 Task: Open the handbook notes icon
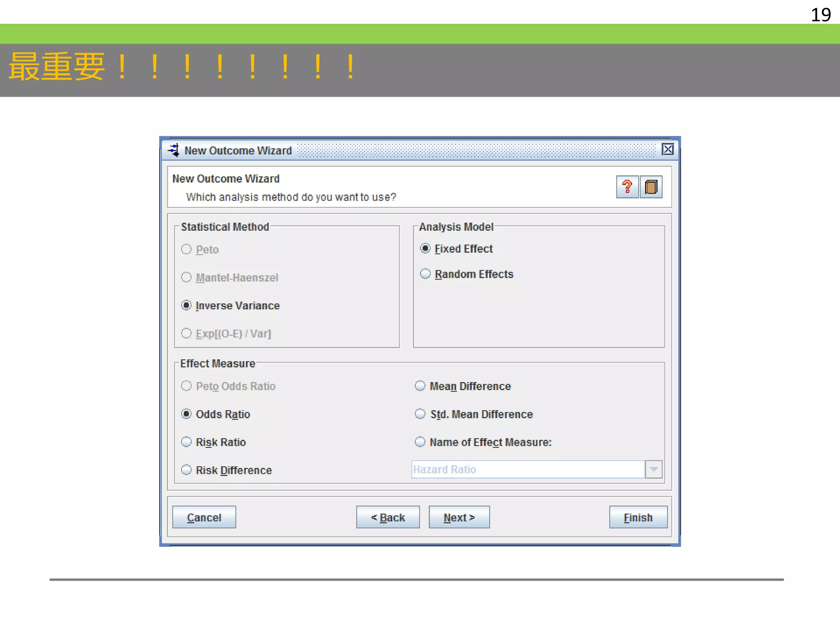(x=651, y=187)
